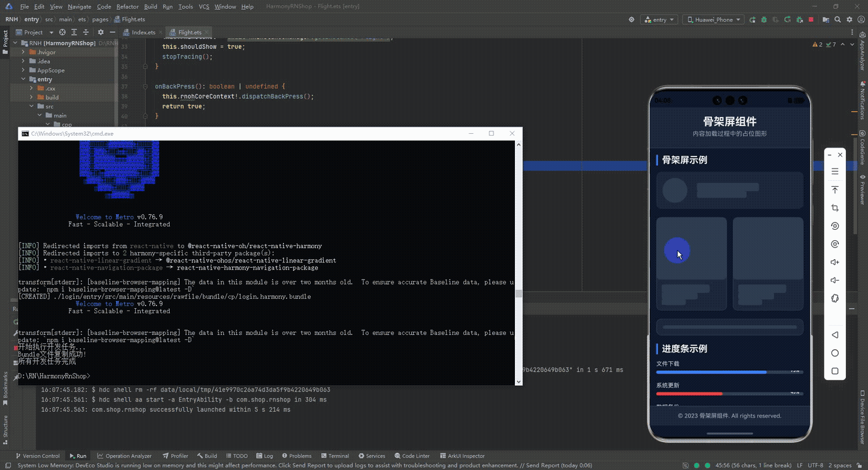Open the Refactor menu

(127, 7)
